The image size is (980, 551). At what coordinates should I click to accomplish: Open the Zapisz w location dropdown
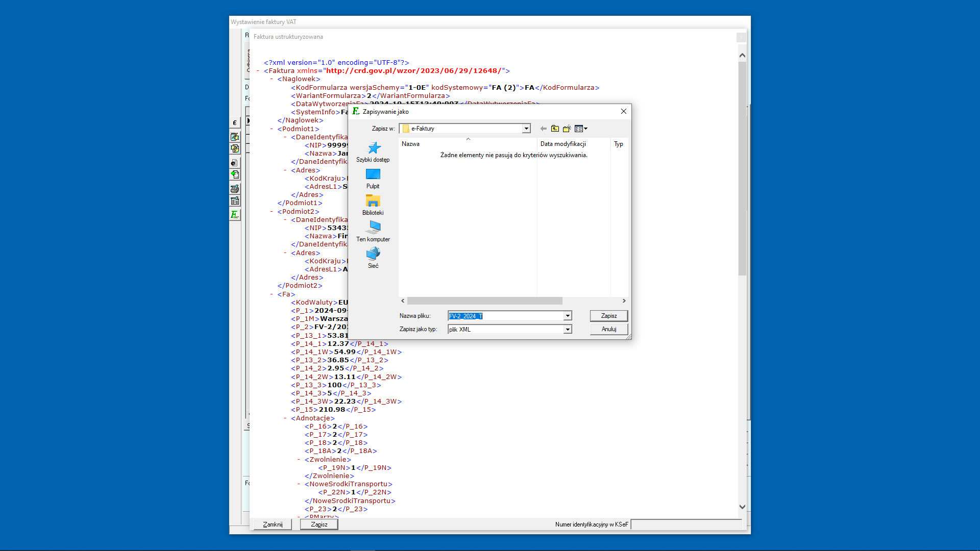526,129
